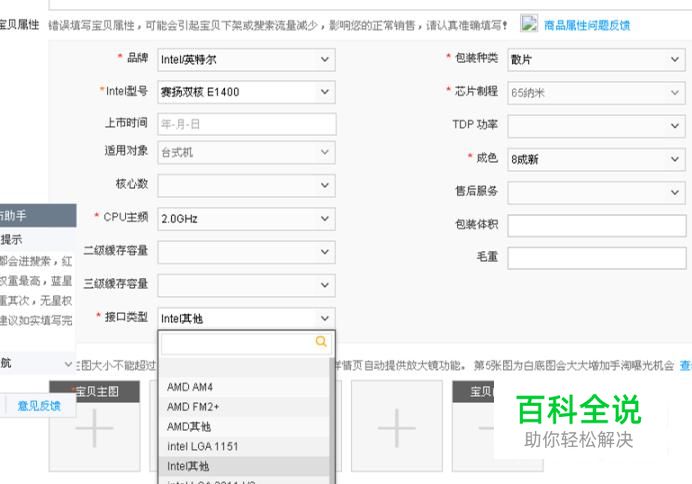Expand the 核心数 core count dropdown

click(x=246, y=186)
